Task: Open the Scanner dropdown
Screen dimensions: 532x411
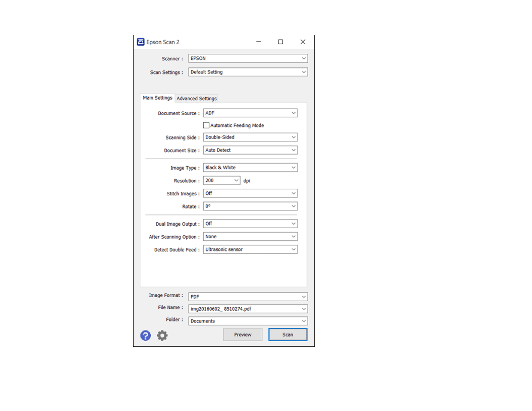Action: (x=248, y=58)
